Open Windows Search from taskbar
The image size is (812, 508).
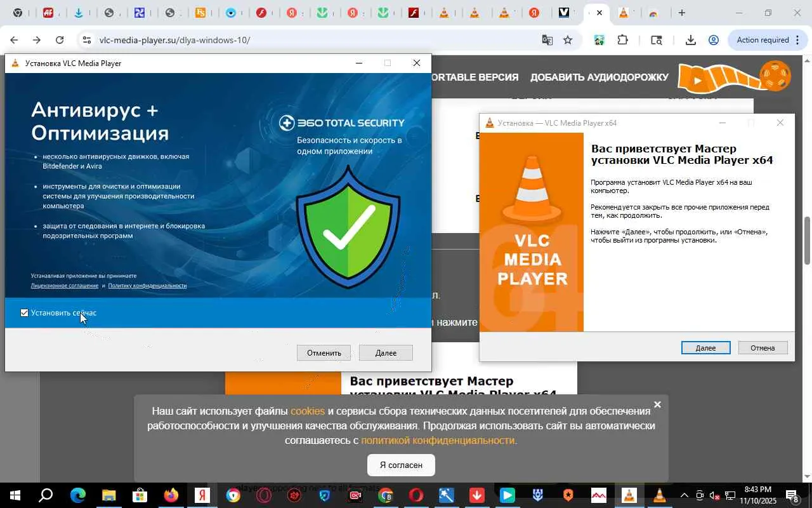46,495
